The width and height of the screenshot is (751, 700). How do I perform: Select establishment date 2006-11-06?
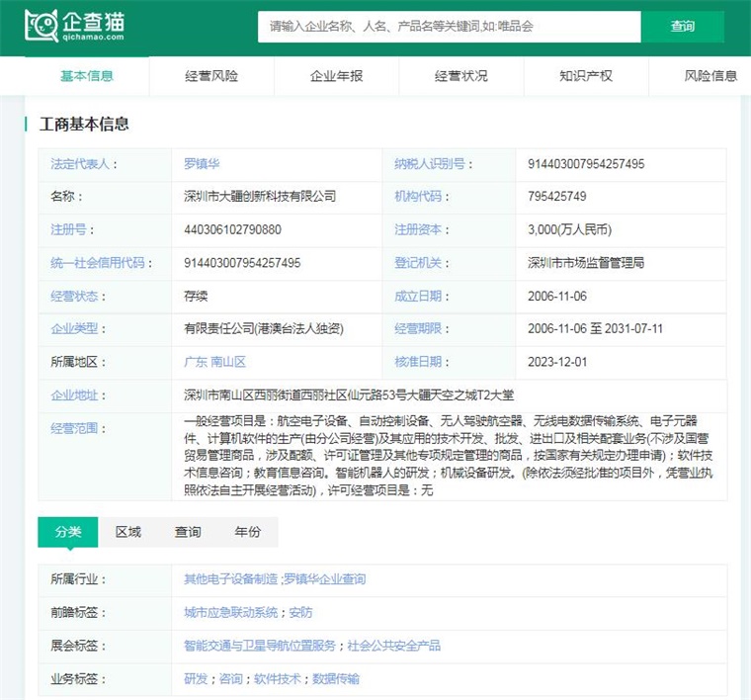point(557,296)
